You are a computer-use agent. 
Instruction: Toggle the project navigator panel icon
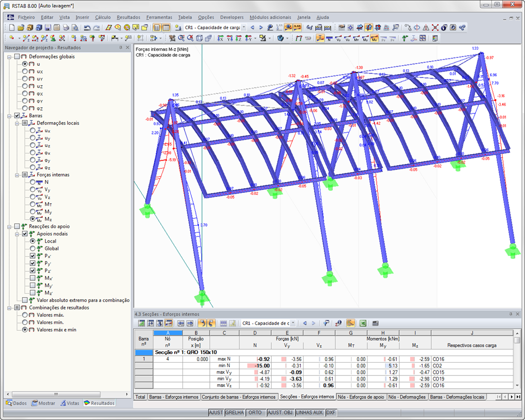[x=157, y=28]
